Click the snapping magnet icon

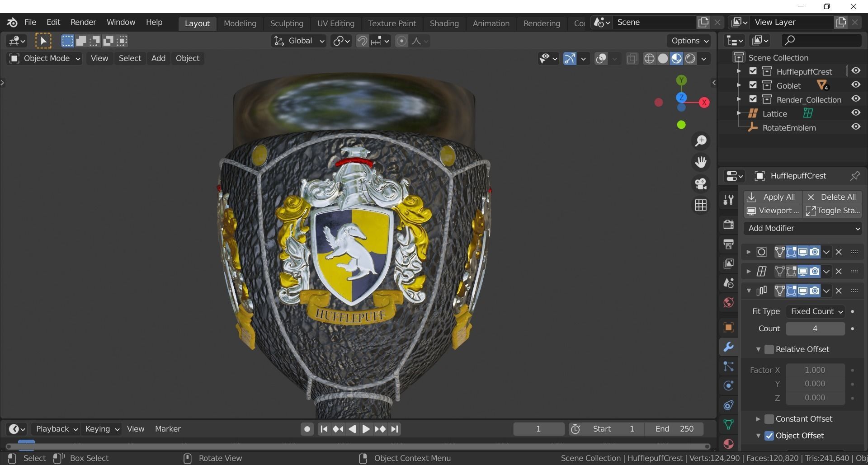362,41
